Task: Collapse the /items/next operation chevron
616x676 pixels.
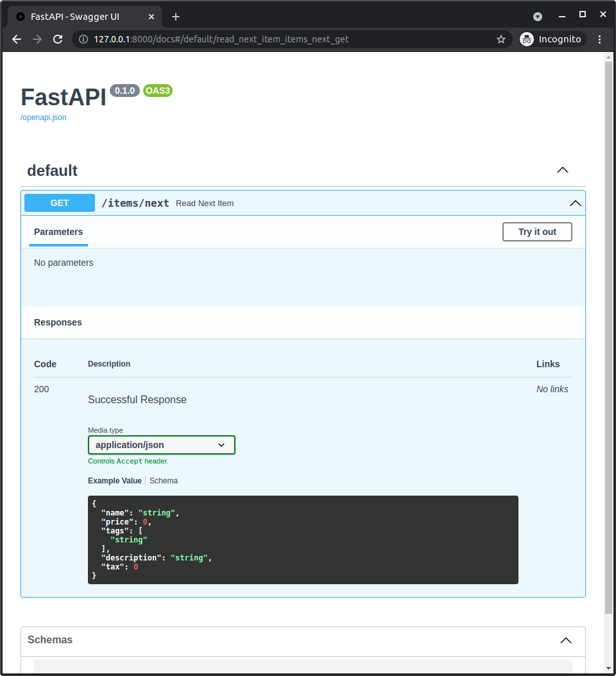Action: [x=576, y=204]
